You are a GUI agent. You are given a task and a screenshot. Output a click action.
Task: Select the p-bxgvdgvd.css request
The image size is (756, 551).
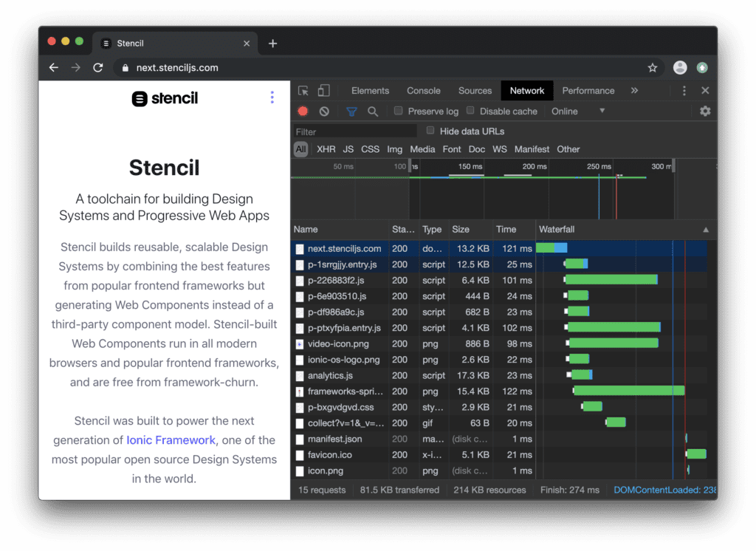pyautogui.click(x=499, y=408)
